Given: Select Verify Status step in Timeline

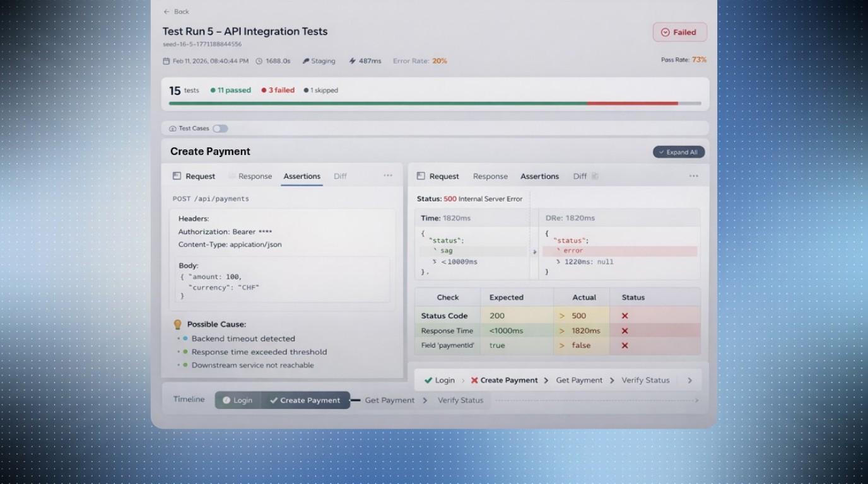Looking at the screenshot, I should coord(460,400).
